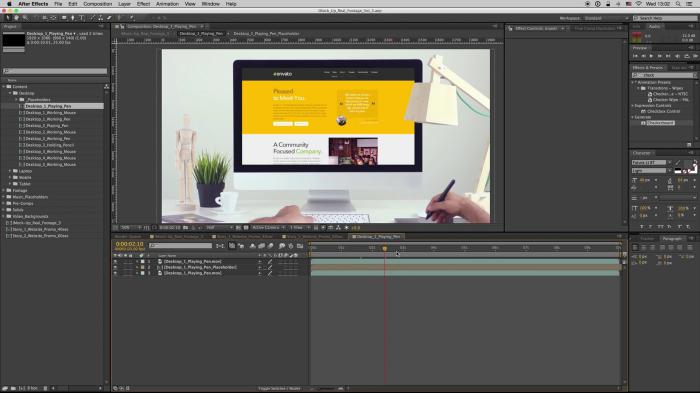The width and height of the screenshot is (700, 393).
Task: Click the Checkerboard effect entry
Action: [660, 123]
